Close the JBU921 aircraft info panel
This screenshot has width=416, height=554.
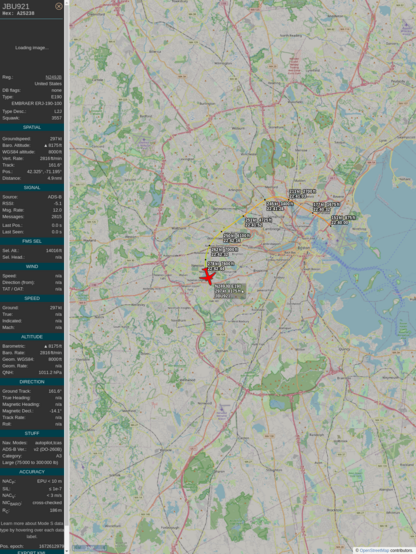[59, 6]
